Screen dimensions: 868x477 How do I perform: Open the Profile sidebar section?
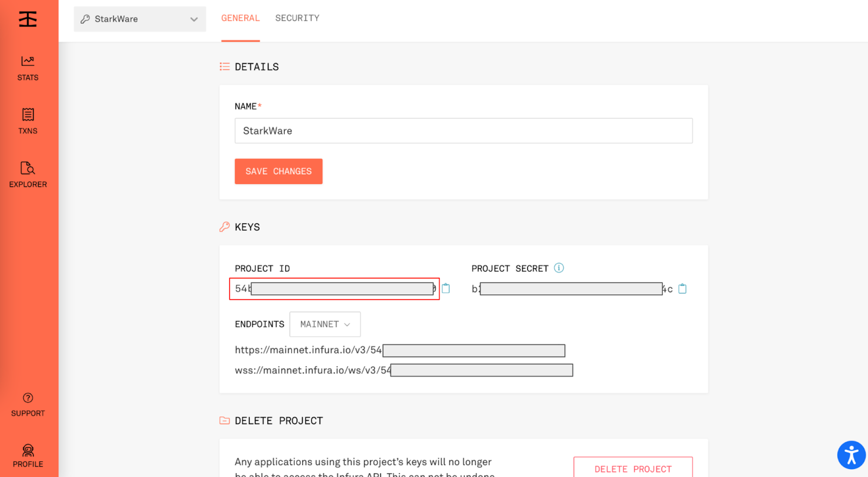click(28, 456)
